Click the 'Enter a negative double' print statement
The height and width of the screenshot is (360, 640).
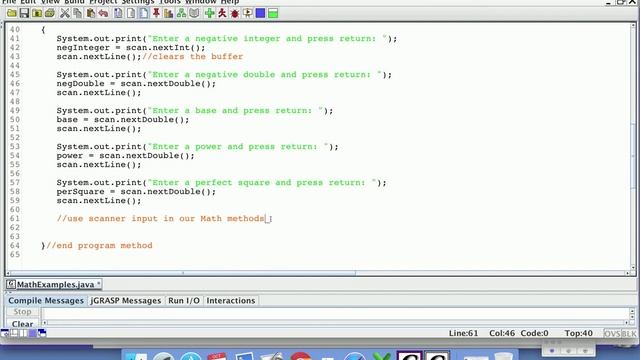224,75
